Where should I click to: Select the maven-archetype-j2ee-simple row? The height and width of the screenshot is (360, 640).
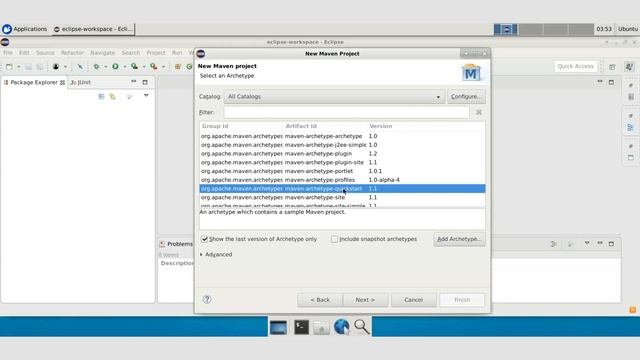click(342, 145)
